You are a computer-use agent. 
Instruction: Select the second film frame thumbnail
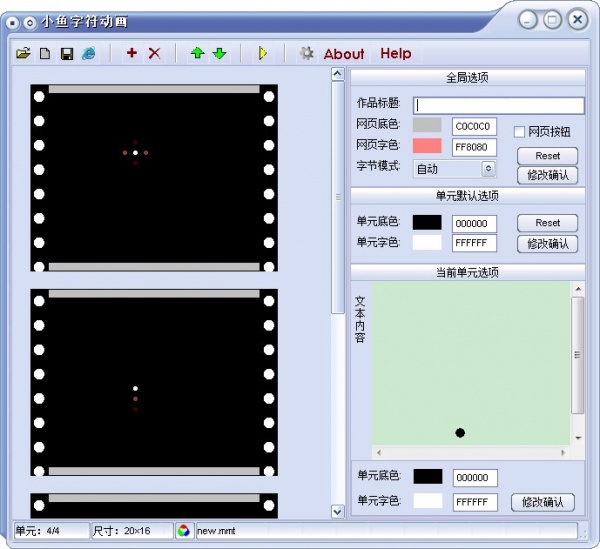(153, 384)
